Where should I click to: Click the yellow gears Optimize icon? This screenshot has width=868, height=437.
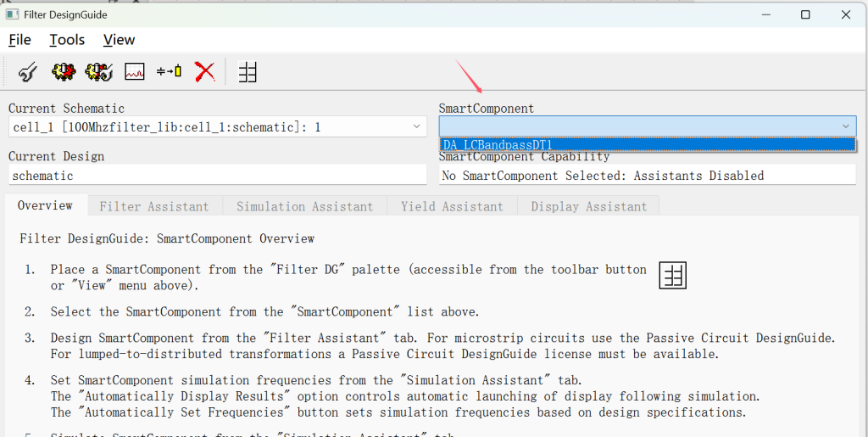(x=99, y=72)
